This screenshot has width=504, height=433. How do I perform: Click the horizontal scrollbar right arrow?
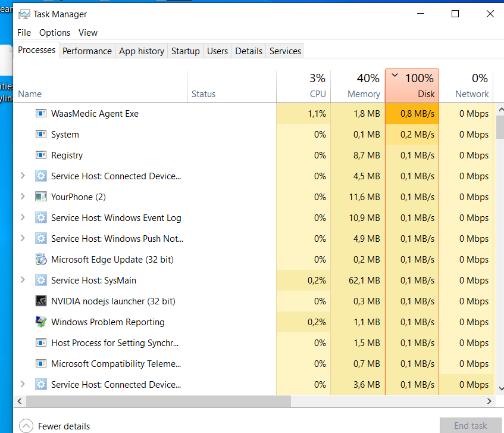tap(489, 401)
